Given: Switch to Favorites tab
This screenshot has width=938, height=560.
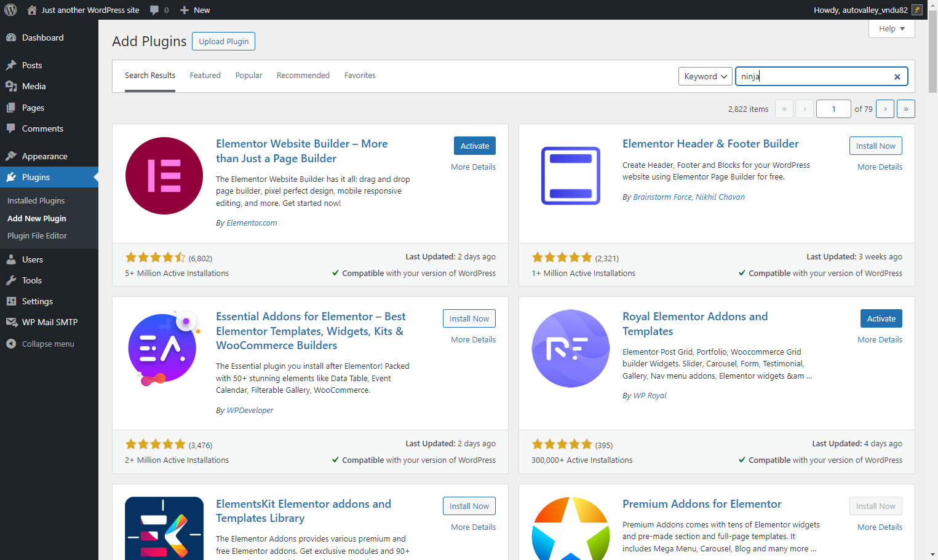Looking at the screenshot, I should [360, 76].
